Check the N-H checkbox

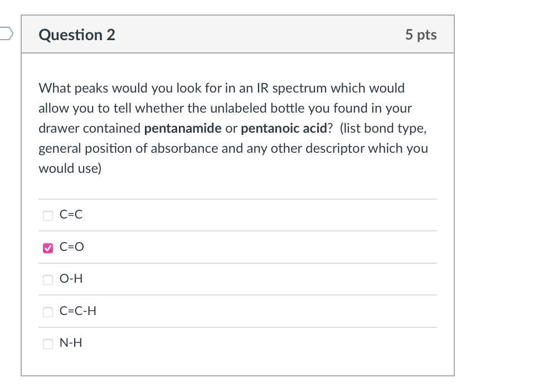(x=47, y=344)
